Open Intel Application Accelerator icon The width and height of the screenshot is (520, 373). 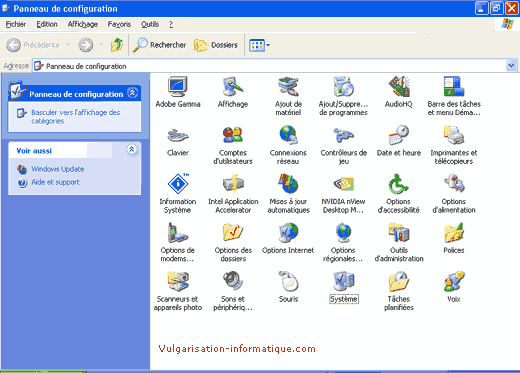pos(233,184)
